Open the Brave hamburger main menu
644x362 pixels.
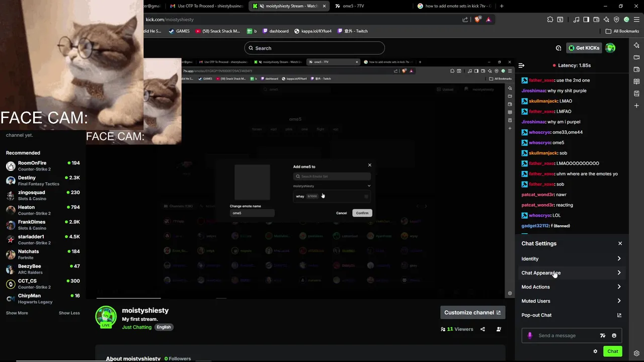click(636, 20)
